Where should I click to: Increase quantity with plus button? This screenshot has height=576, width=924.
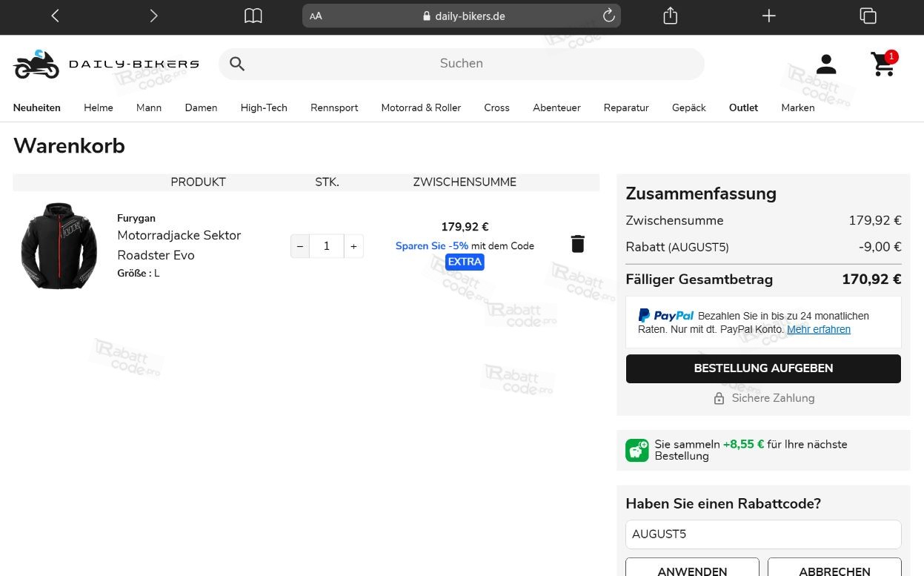(353, 246)
